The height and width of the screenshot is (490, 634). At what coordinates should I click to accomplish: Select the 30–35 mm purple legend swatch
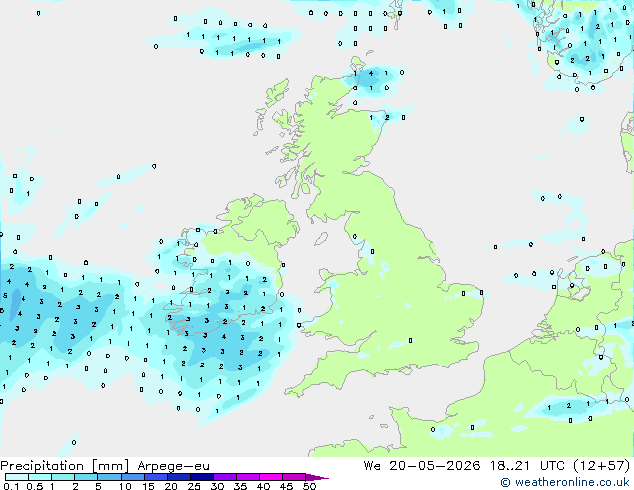point(225,477)
